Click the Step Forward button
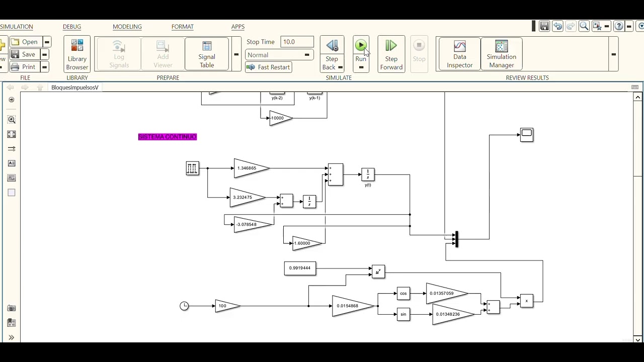The height and width of the screenshot is (362, 644). tap(391, 54)
